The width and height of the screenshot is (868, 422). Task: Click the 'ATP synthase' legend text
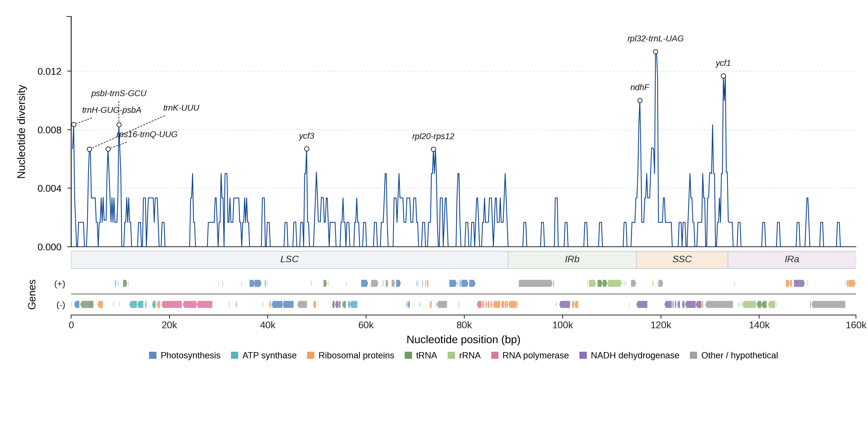(269, 355)
